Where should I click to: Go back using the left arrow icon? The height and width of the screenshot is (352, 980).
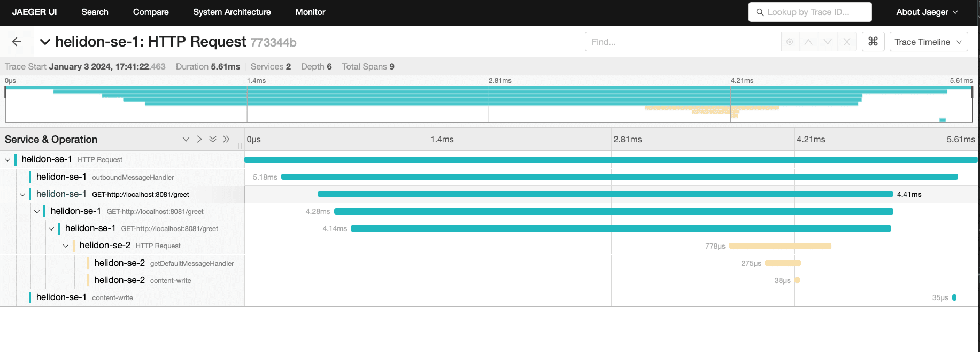(17, 42)
